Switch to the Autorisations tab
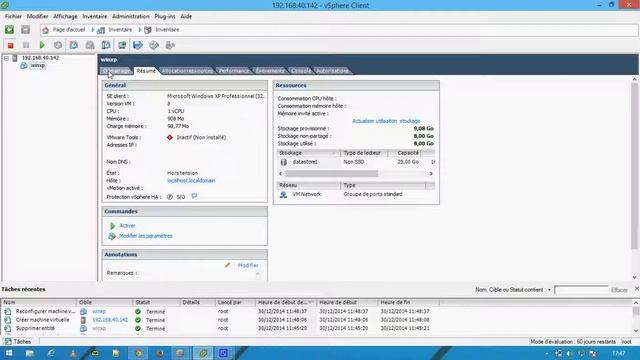This screenshot has height=360, width=640. pos(332,71)
